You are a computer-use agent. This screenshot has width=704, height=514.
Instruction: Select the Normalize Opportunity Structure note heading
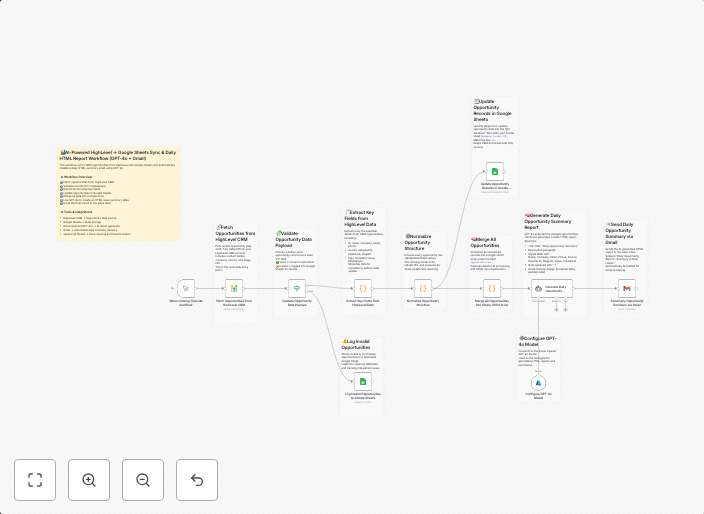click(x=418, y=242)
